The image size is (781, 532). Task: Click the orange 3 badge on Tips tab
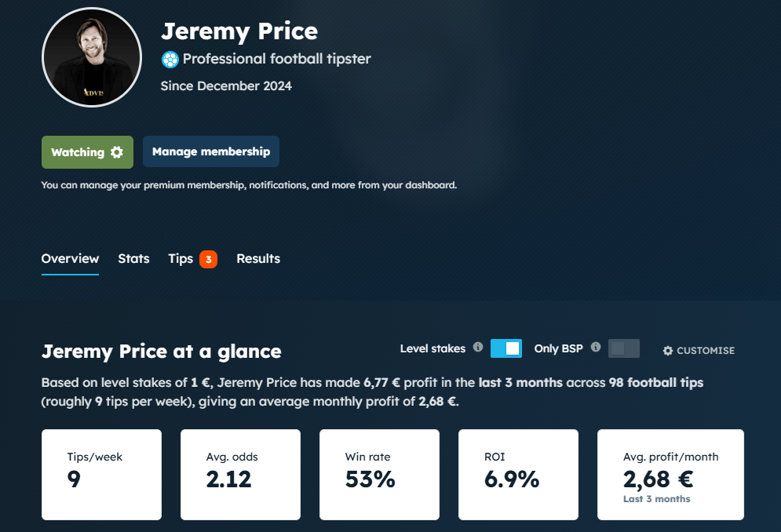click(207, 258)
